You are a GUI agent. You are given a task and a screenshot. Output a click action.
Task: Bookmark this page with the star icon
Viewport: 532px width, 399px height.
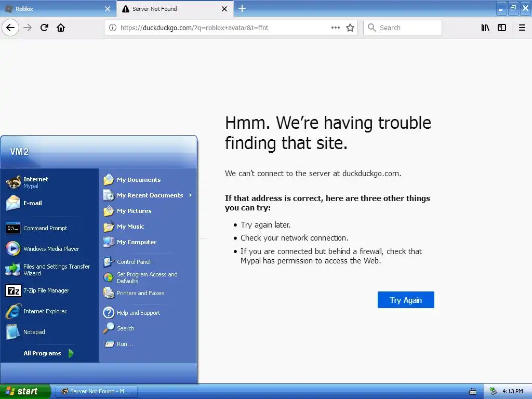pyautogui.click(x=350, y=28)
